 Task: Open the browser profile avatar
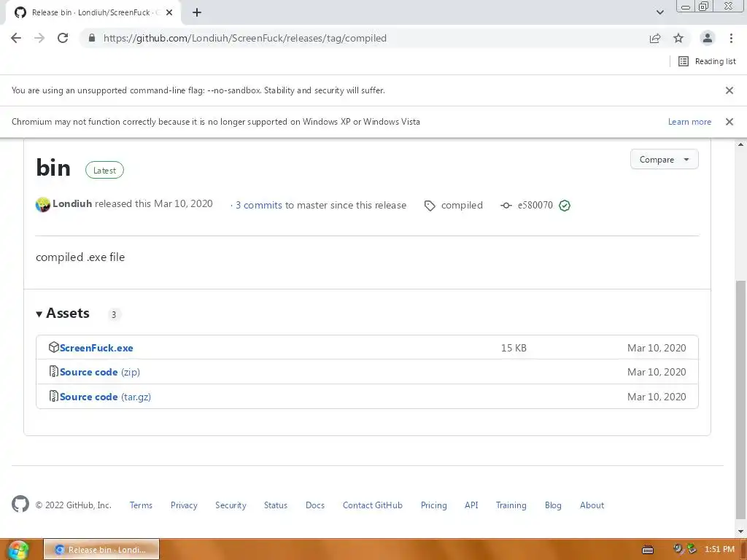coord(708,38)
